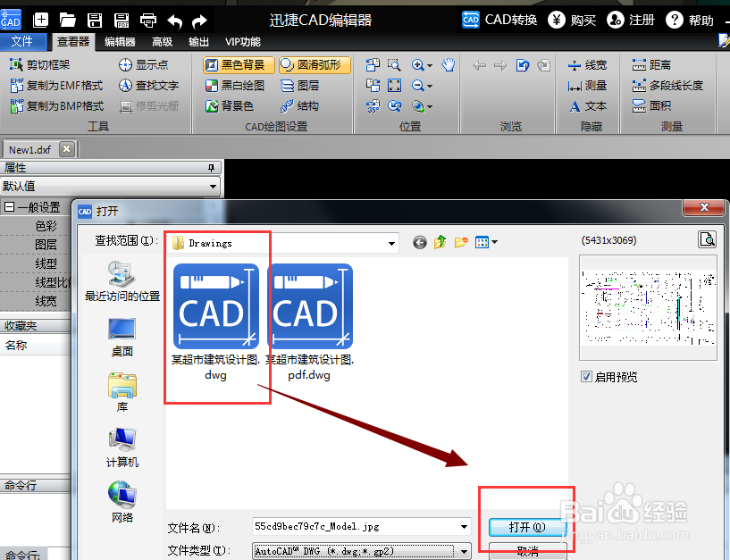The width and height of the screenshot is (730, 560).
Task: Select the 面积 area tool
Action: (x=651, y=106)
